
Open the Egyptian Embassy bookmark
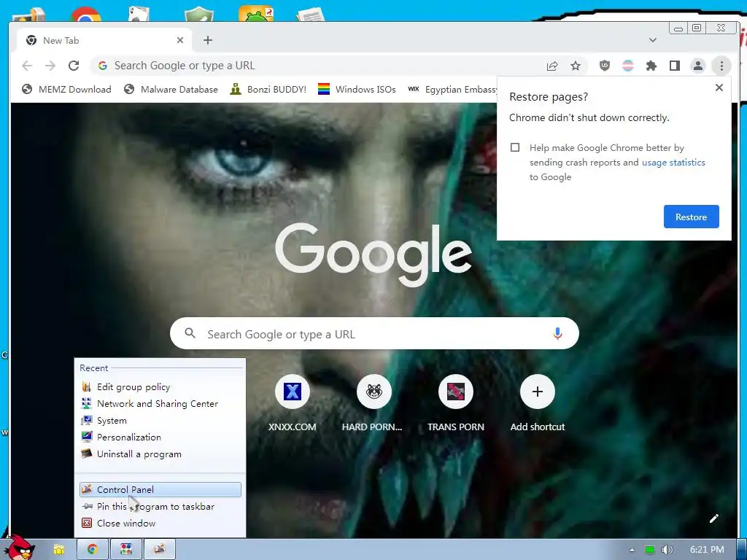[452, 89]
